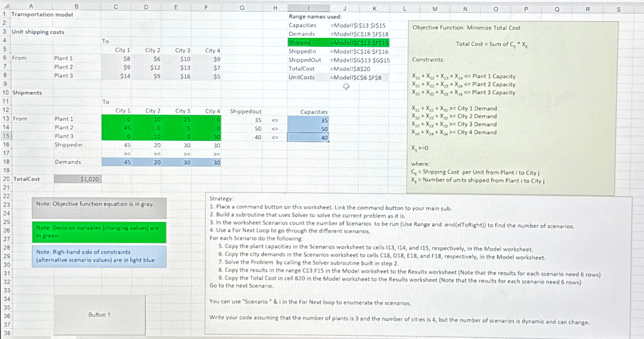Select the Objective Function text box
Screen dimensions: 644x339
[512, 108]
